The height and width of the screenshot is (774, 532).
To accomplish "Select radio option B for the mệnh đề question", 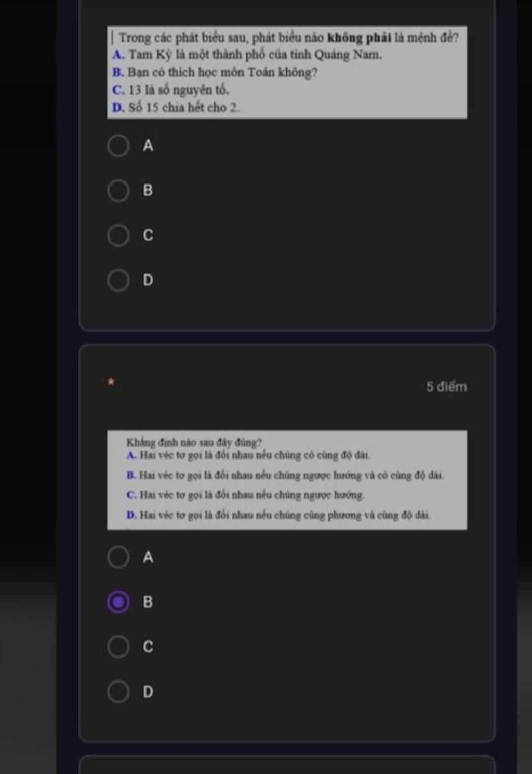I will pyautogui.click(x=118, y=191).
